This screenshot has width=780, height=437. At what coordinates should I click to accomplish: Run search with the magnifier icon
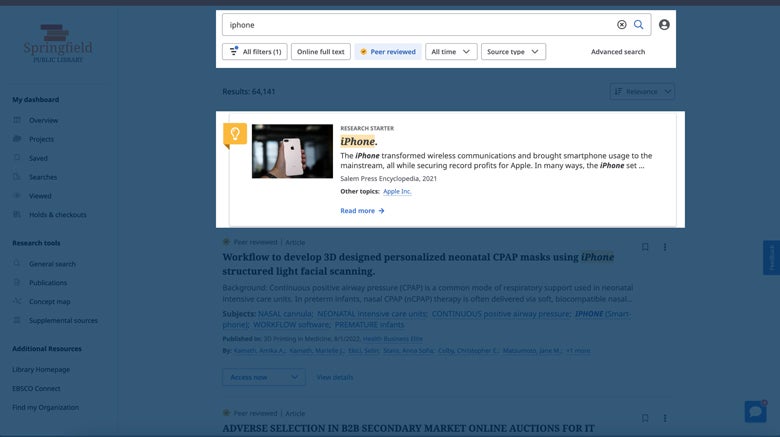[638, 25]
